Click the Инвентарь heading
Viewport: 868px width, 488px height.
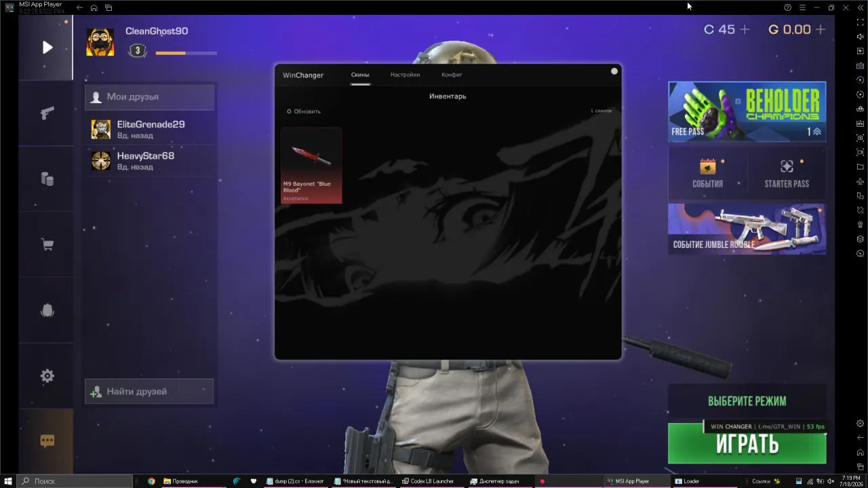pyautogui.click(x=448, y=96)
